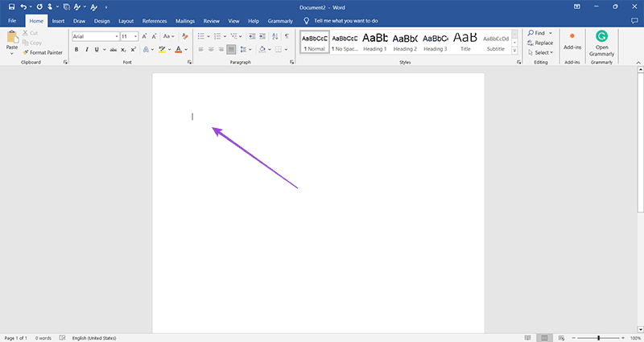Open the font size dropdown
Viewport: 644px width, 342px height.
135,36
